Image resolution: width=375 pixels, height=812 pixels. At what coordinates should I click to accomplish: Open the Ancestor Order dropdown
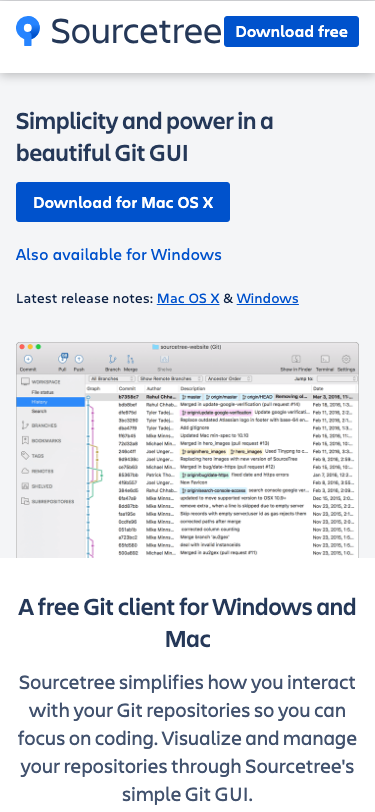pos(228,379)
